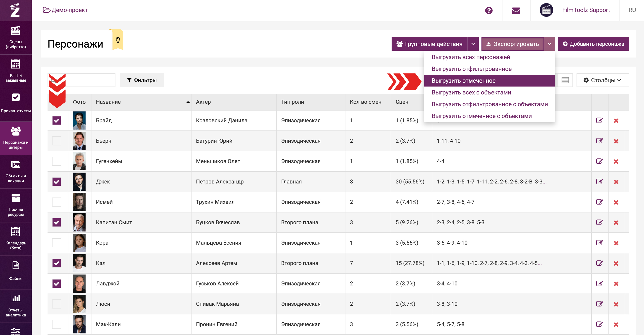
Task: Switch to compact list view icon
Action: [565, 80]
